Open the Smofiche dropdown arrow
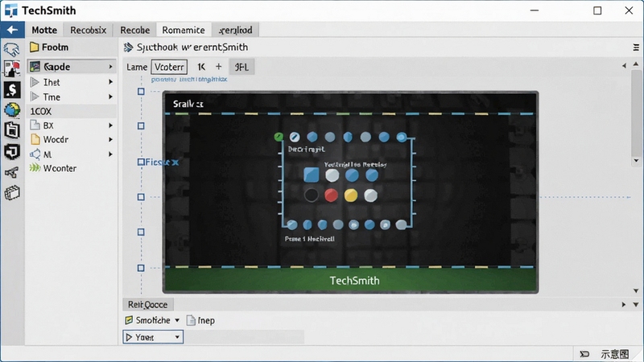 click(x=177, y=320)
